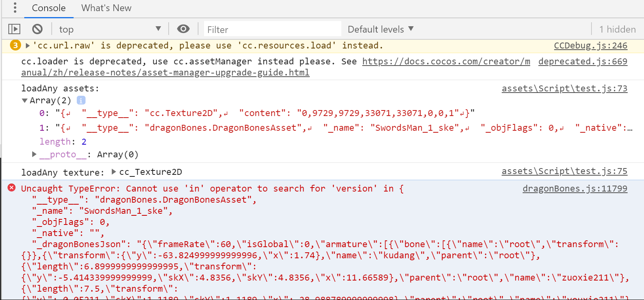Click the console Filter input field

(x=272, y=29)
